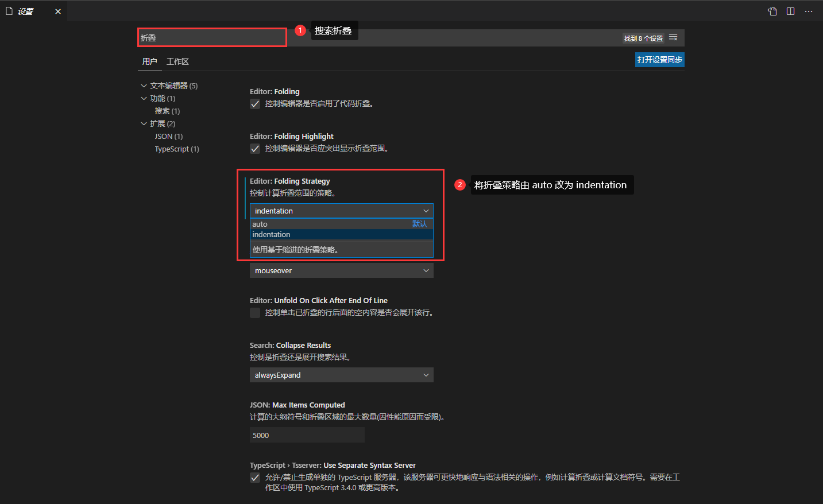This screenshot has width=823, height=504.
Task: Click the JSON: Max Items Computed title
Action: pyautogui.click(x=297, y=405)
